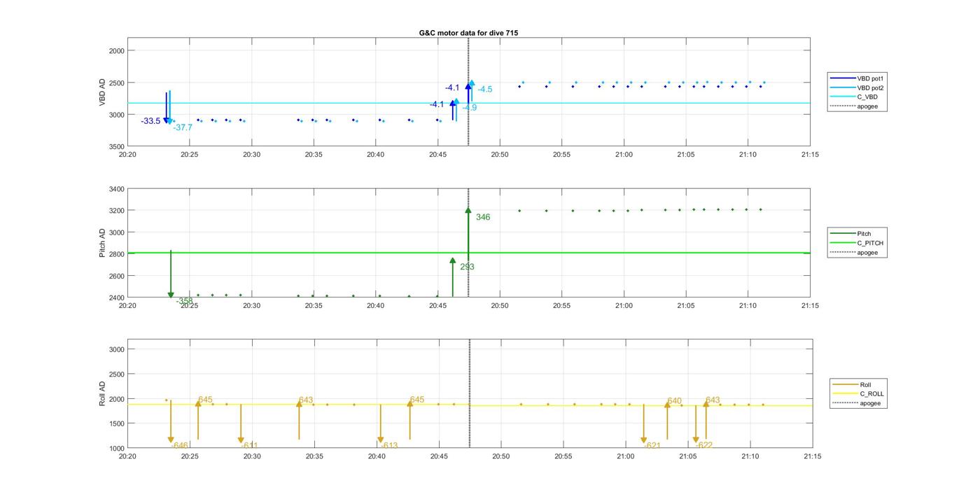The height and width of the screenshot is (504, 980).
Task: Click the '-646' roll data label
Action: pyautogui.click(x=180, y=446)
